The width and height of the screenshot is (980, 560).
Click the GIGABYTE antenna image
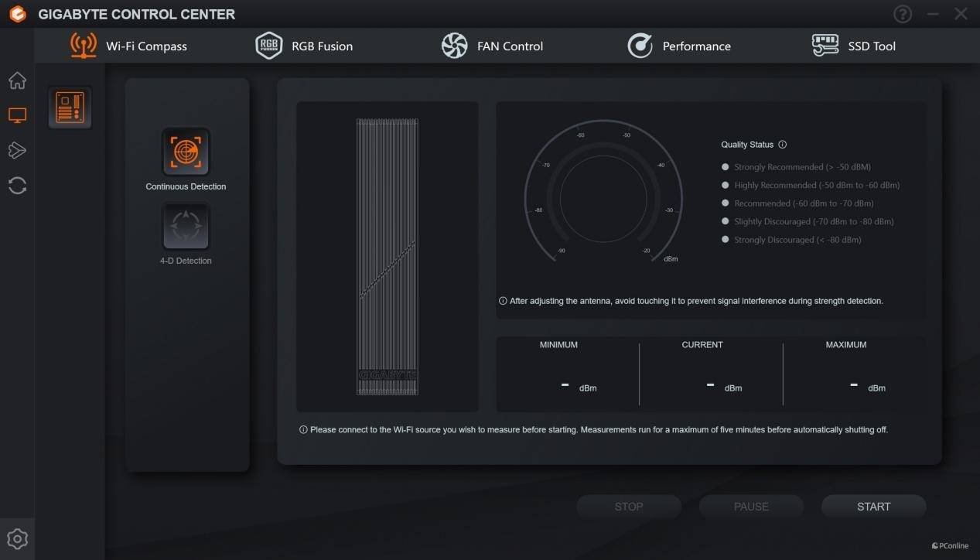pos(387,257)
